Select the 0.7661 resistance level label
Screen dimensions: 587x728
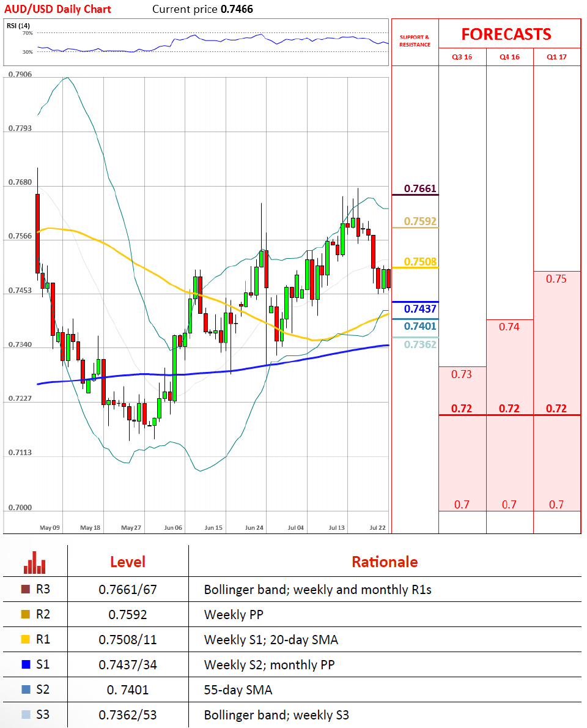click(x=420, y=188)
